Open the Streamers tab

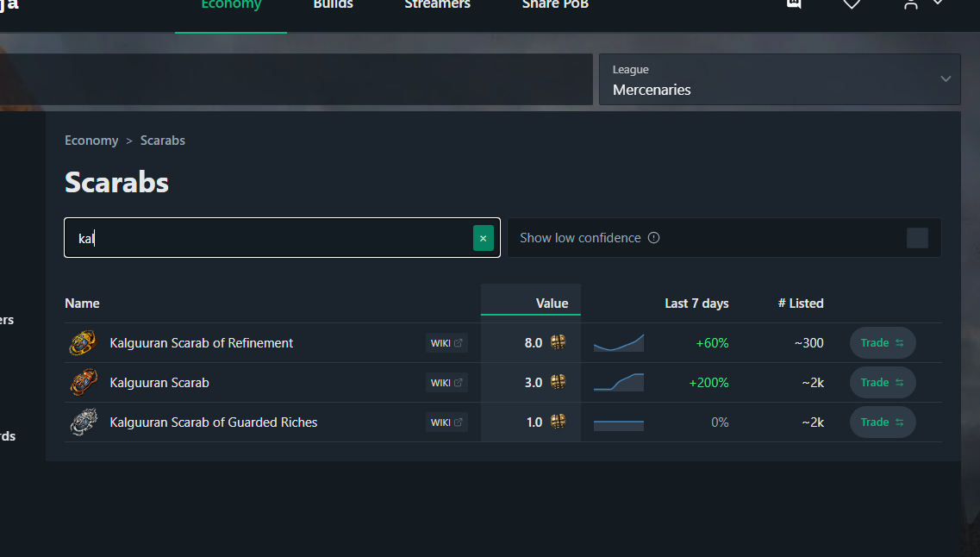tap(437, 5)
